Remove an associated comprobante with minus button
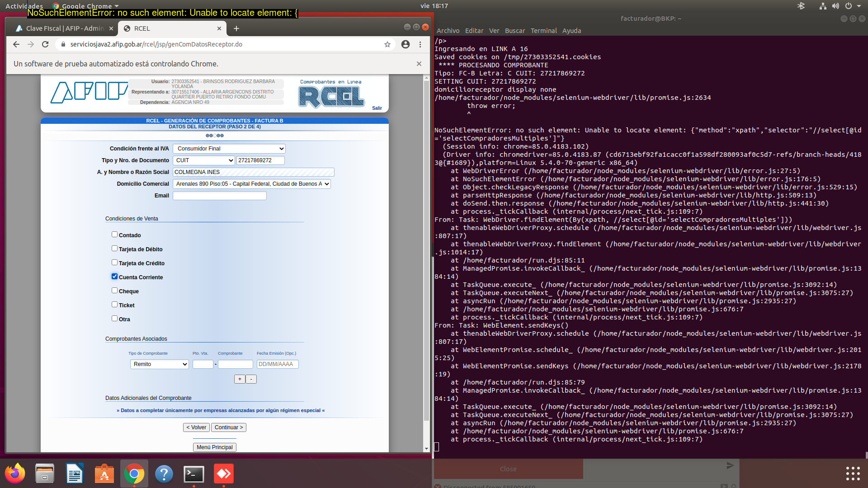 251,379
